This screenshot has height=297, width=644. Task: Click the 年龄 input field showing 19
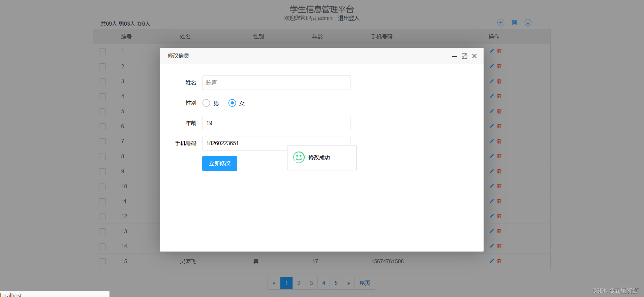[276, 123]
